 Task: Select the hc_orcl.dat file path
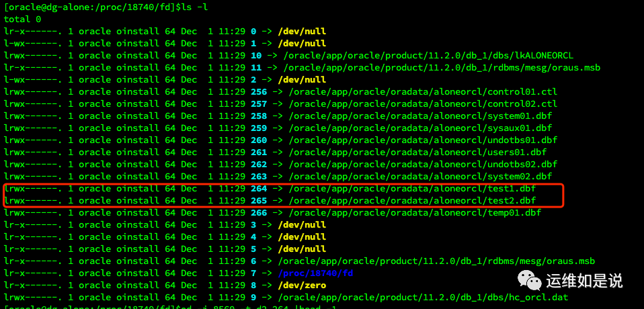423,298
